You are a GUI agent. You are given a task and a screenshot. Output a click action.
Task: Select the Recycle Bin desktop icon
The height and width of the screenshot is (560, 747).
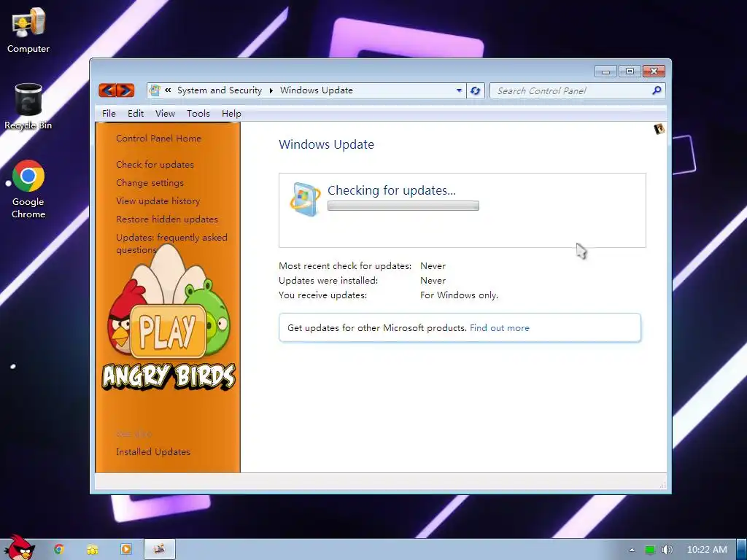(28, 106)
